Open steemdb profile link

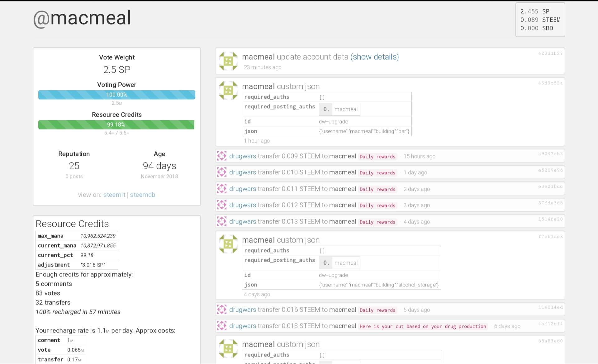[142, 195]
